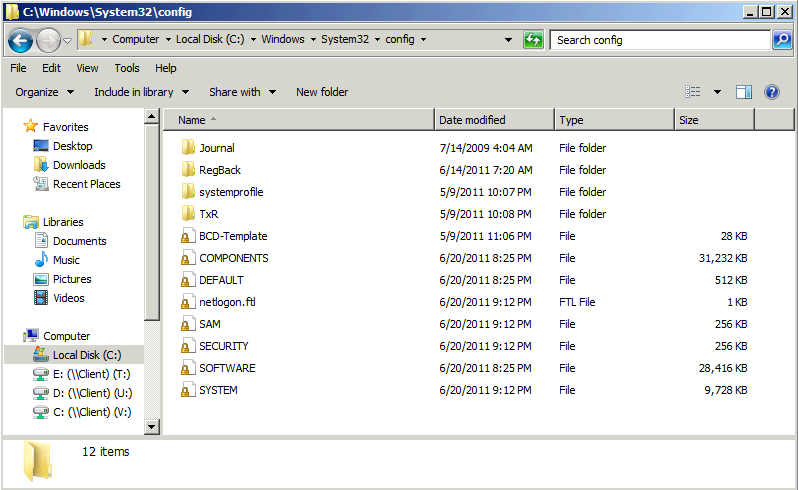798x490 pixels.
Task: Open the address bar history dropdown arrow
Action: pyautogui.click(x=508, y=40)
